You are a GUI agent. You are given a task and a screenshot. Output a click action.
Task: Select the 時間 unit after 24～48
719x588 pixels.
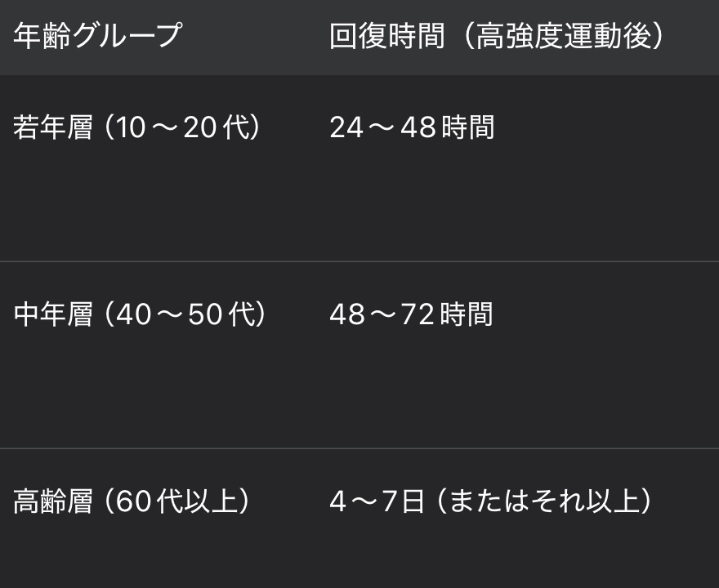[467, 127]
